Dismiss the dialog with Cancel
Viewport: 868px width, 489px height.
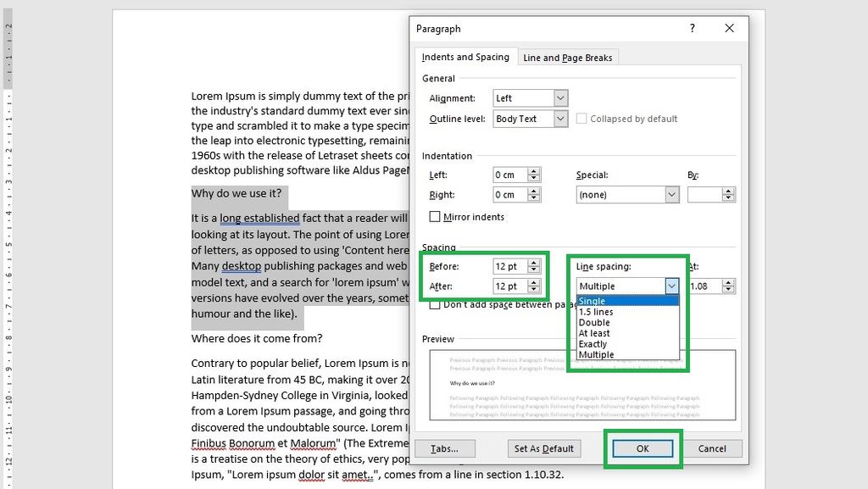[x=712, y=448]
